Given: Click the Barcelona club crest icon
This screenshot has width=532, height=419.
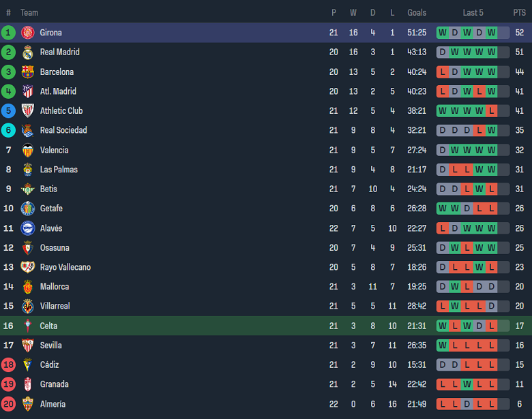Looking at the screenshot, I should pos(27,72).
